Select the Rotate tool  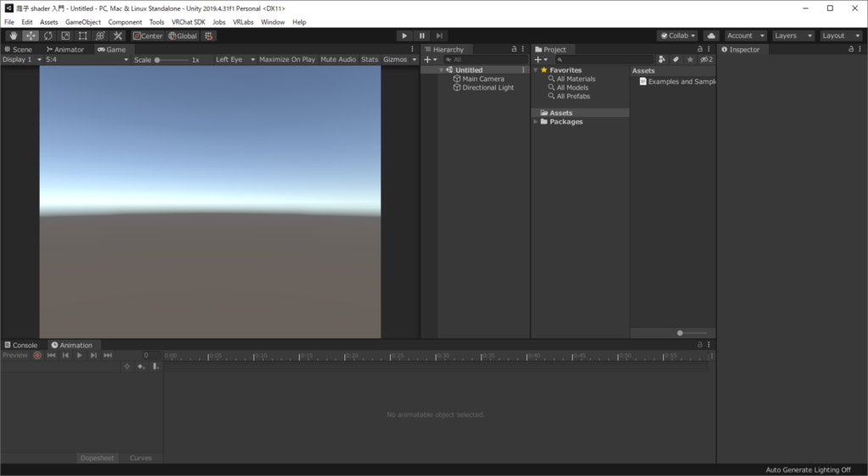point(47,36)
